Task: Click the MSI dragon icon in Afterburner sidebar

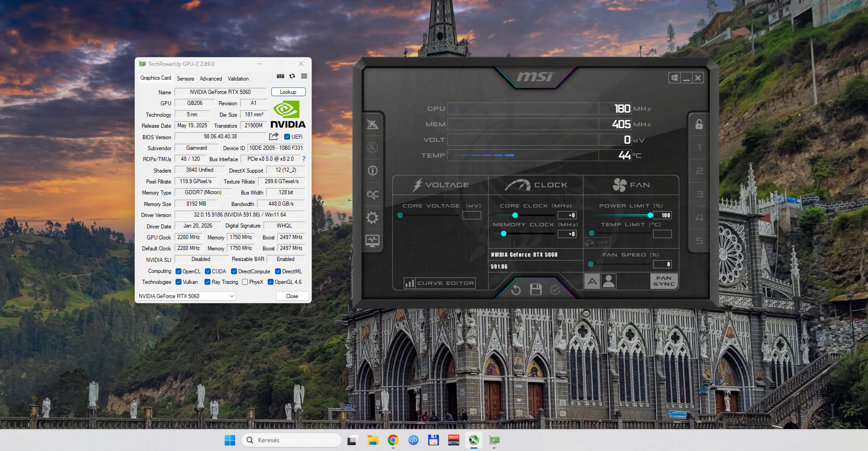Action: pyautogui.click(x=373, y=124)
